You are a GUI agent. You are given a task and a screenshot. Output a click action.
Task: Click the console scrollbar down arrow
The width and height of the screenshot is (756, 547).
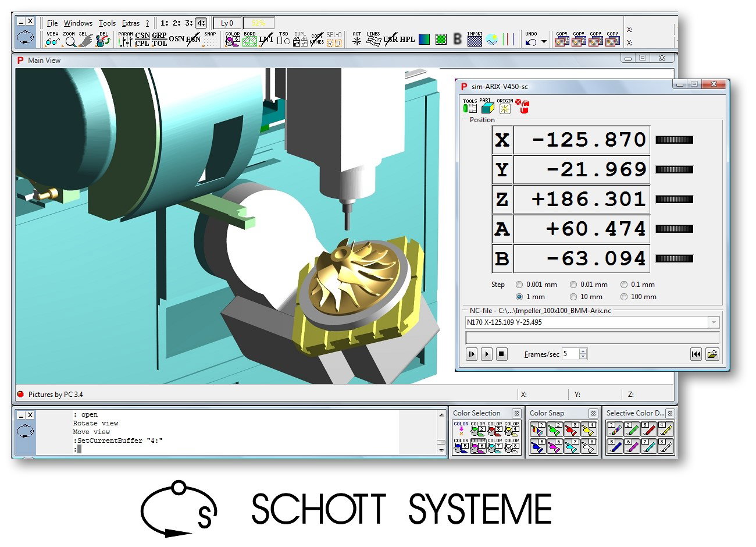[x=441, y=450]
